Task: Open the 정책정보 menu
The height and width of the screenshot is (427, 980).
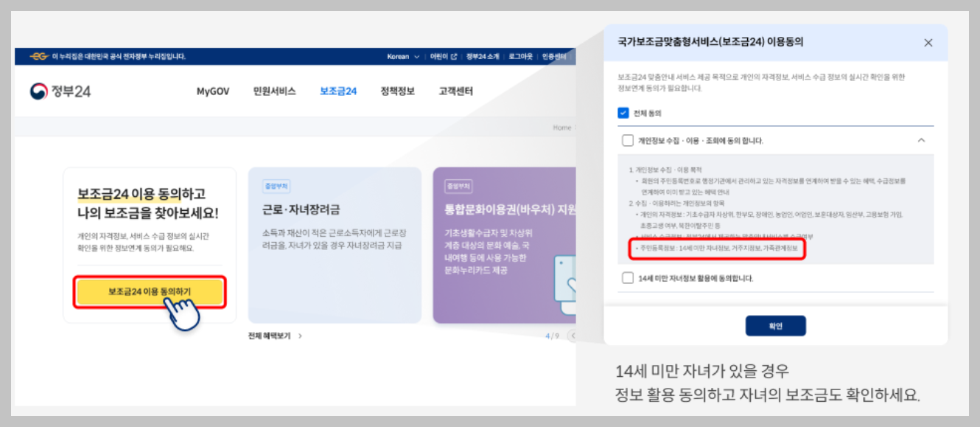Action: point(398,91)
